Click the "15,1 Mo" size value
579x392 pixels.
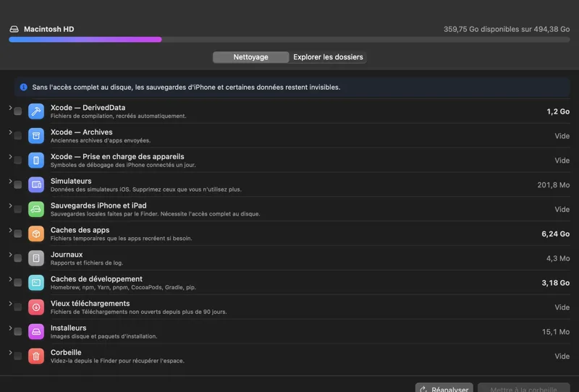point(556,332)
